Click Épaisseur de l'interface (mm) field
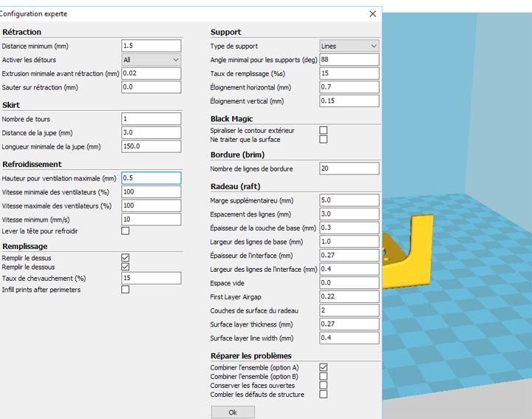Viewport: 532px width, 419px height. pos(349,255)
